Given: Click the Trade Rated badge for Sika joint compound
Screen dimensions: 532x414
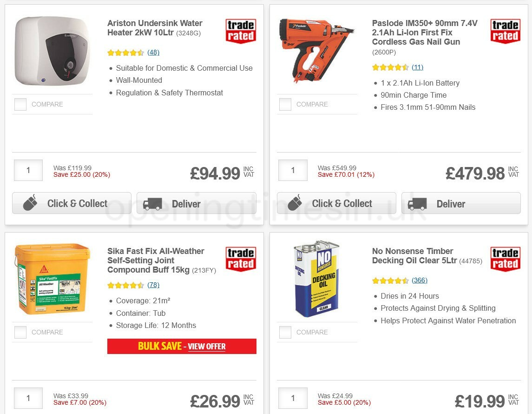Looking at the screenshot, I should click(x=241, y=259).
